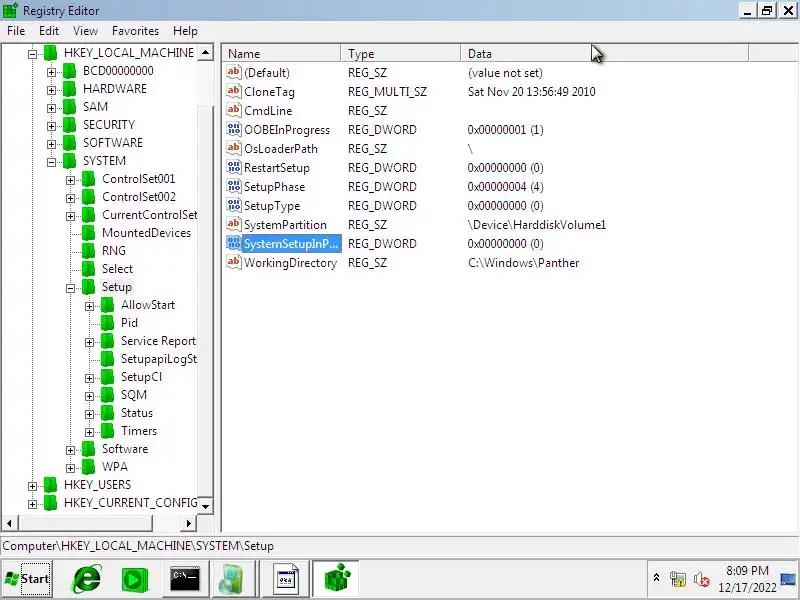Screen dimensions: 800x600
Task: Sort values by the Name column header
Action: 281,54
